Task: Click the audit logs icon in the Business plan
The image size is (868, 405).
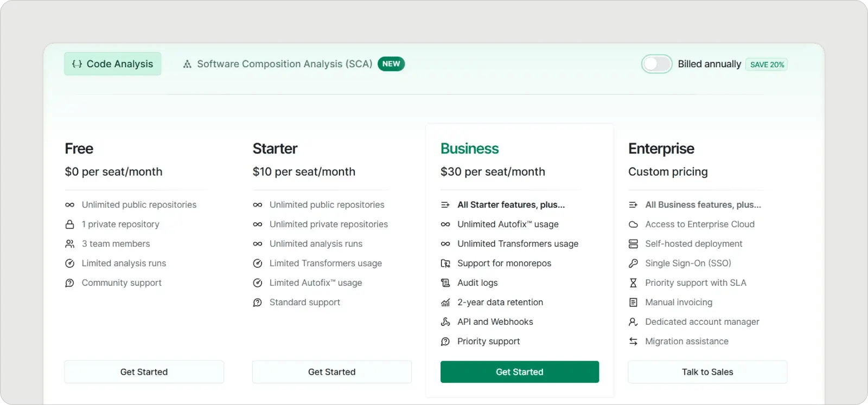Action: [445, 282]
